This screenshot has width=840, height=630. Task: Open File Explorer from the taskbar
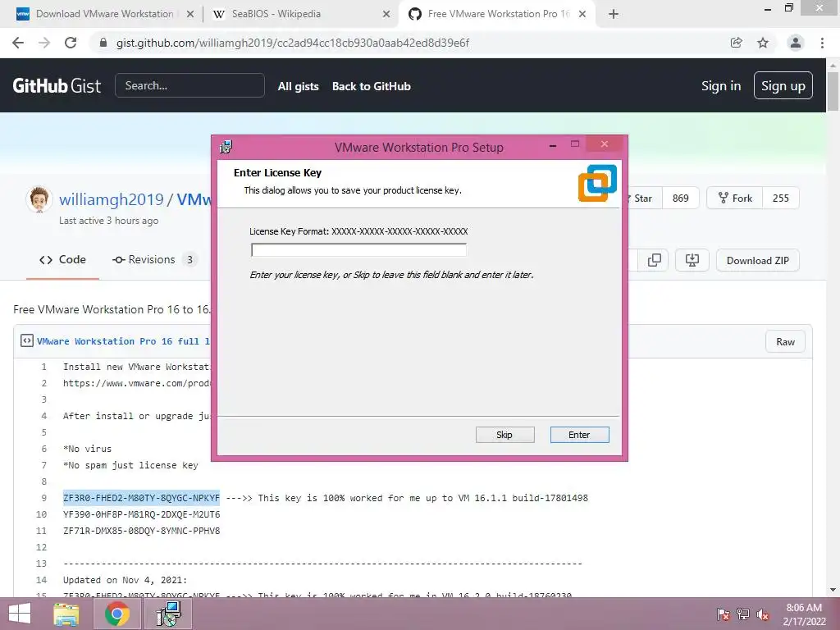click(x=66, y=614)
